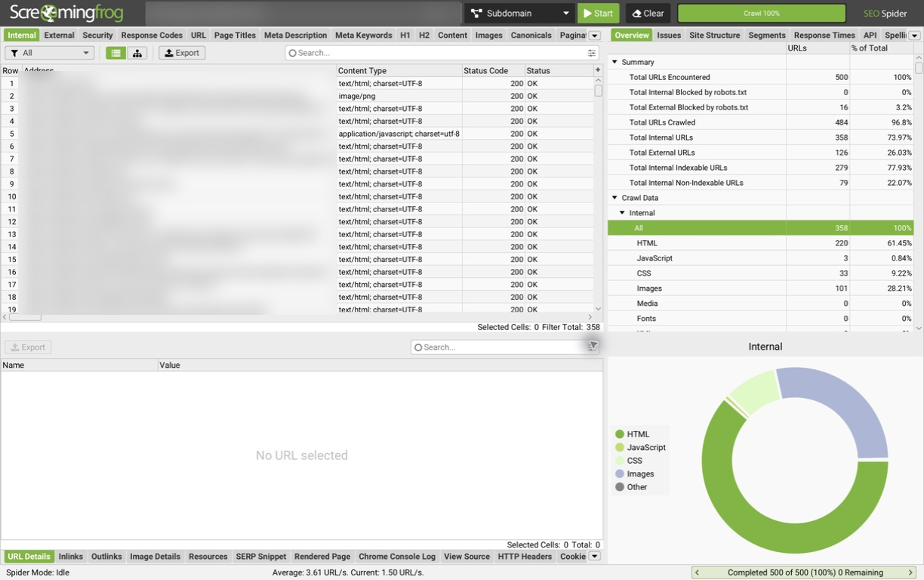Select highlighted All row under Internal
The width and height of the screenshot is (924, 580).
click(760, 228)
